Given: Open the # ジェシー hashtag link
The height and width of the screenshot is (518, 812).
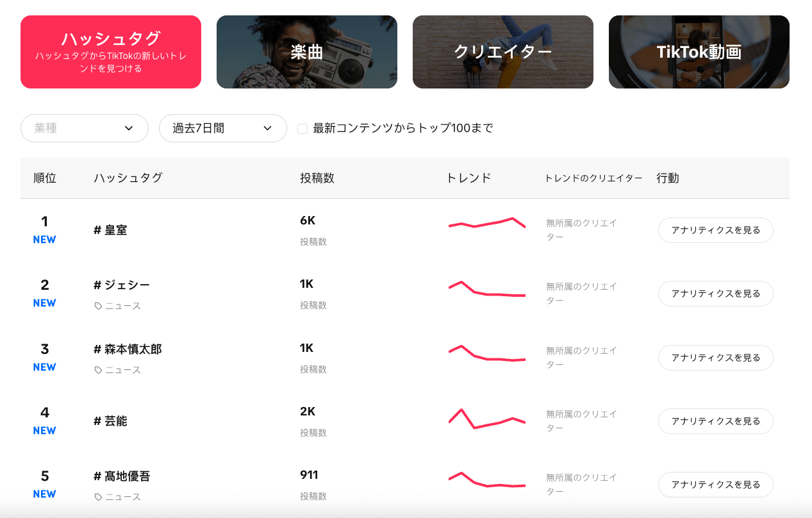Looking at the screenshot, I should click(x=122, y=285).
